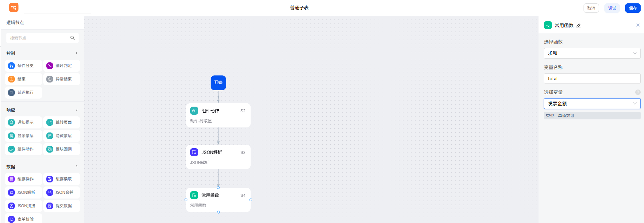Click the 取消 button
Viewport: 644px width, 223px height.
click(x=591, y=8)
